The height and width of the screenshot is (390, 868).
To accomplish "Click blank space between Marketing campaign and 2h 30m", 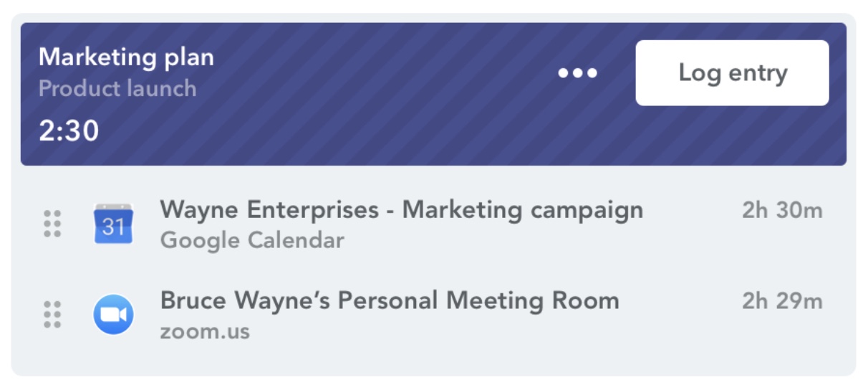I will pyautogui.click(x=691, y=211).
